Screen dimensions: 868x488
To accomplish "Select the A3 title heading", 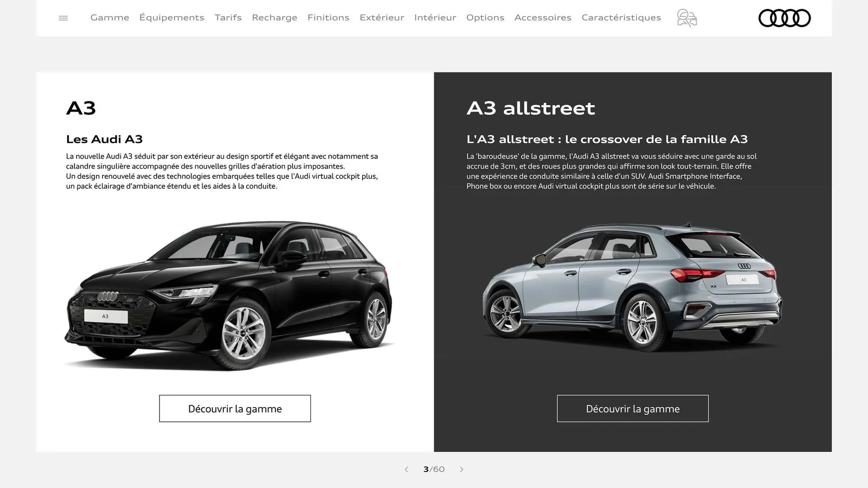I will [x=82, y=108].
